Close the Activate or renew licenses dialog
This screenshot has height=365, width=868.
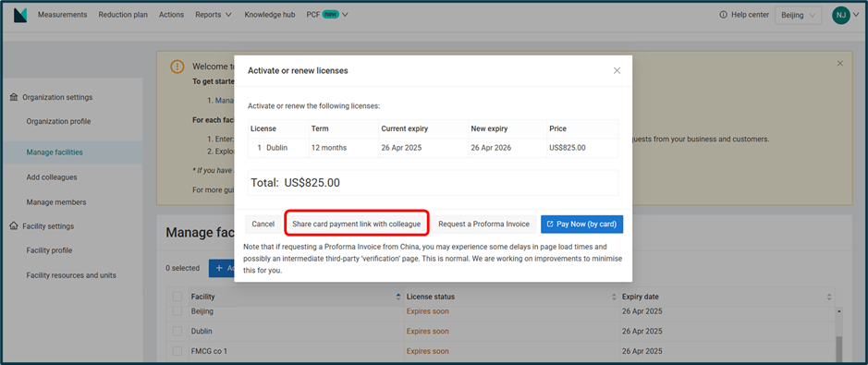coord(617,71)
